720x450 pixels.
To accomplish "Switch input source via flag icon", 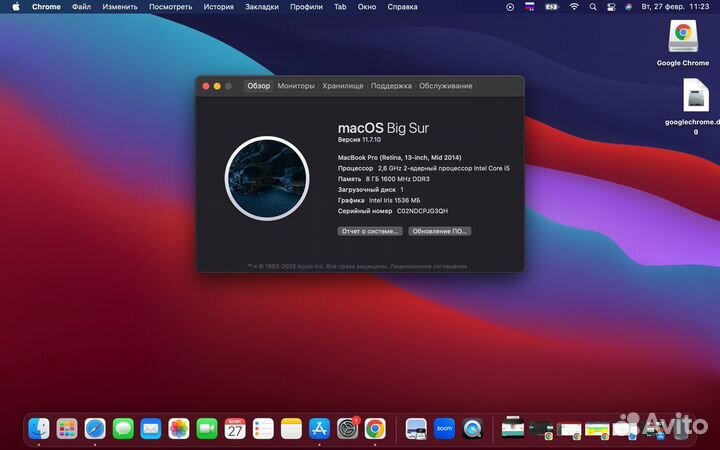I will pyautogui.click(x=530, y=7).
